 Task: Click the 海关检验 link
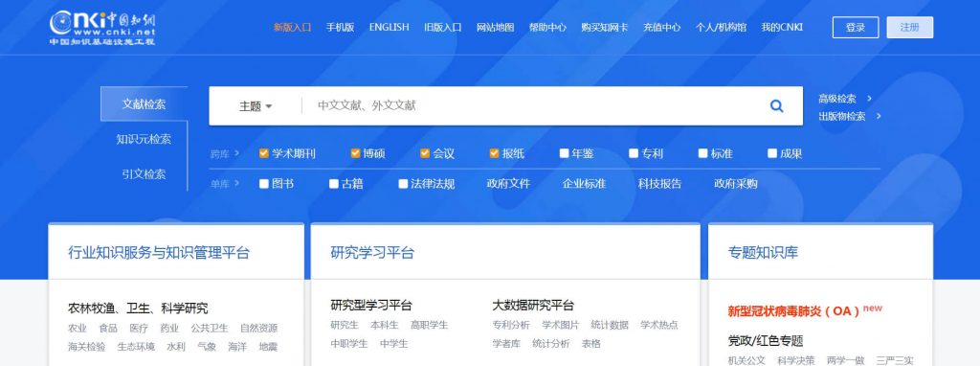point(86,347)
